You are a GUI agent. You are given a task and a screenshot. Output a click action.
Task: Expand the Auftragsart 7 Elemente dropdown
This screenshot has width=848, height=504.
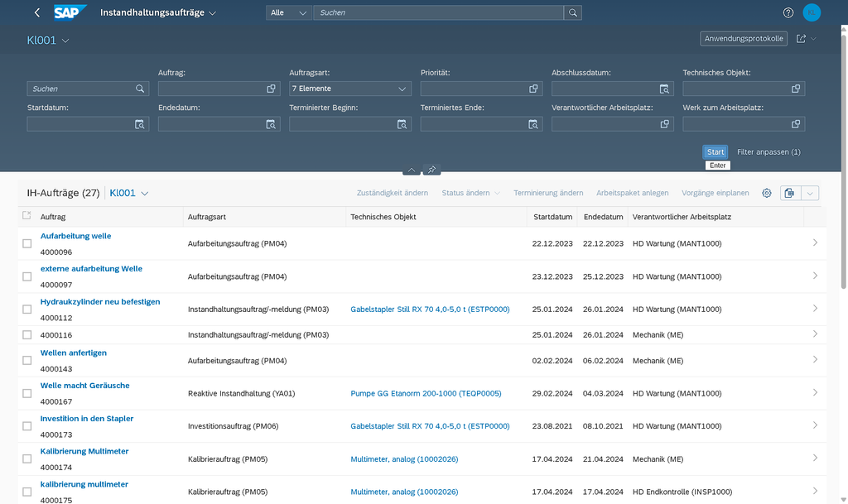[350, 89]
